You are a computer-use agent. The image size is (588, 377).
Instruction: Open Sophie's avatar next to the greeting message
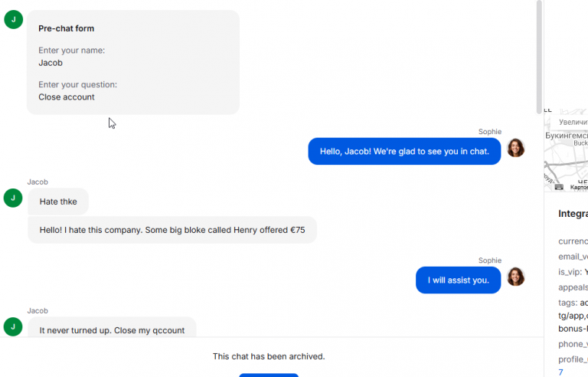(515, 148)
